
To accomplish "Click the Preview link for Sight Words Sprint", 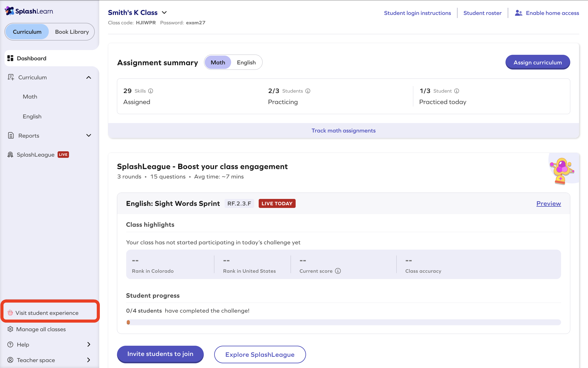I will click(548, 203).
